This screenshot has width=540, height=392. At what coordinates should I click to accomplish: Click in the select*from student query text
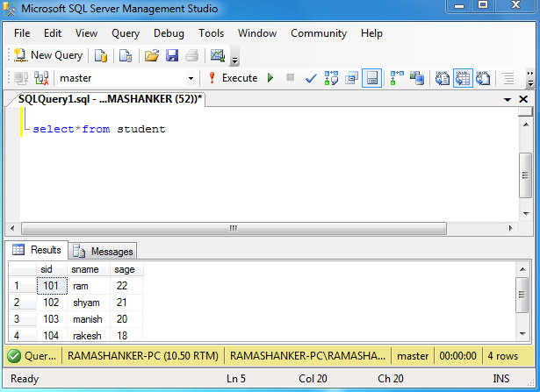tap(99, 129)
